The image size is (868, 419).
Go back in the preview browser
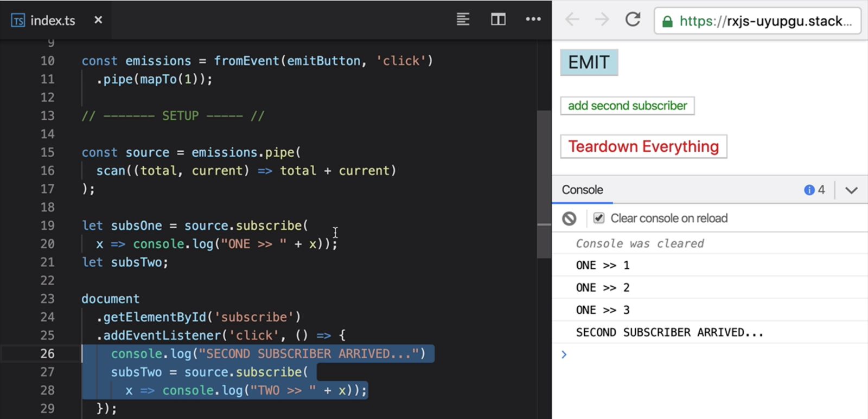(572, 20)
